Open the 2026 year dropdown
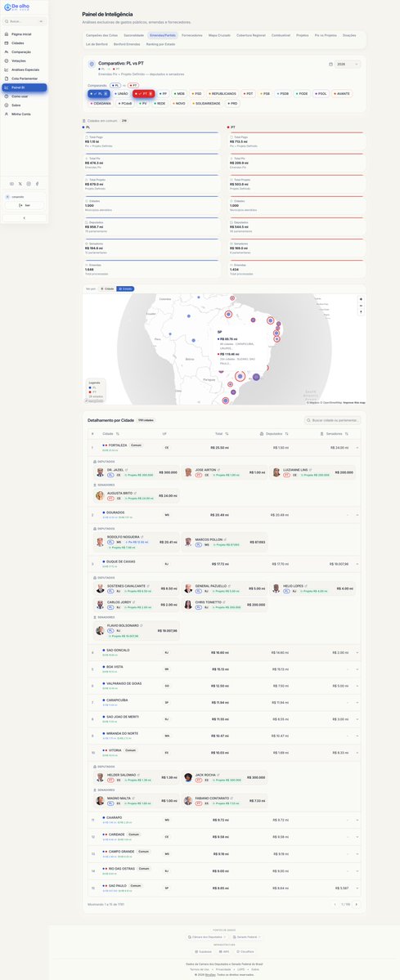 [348, 64]
